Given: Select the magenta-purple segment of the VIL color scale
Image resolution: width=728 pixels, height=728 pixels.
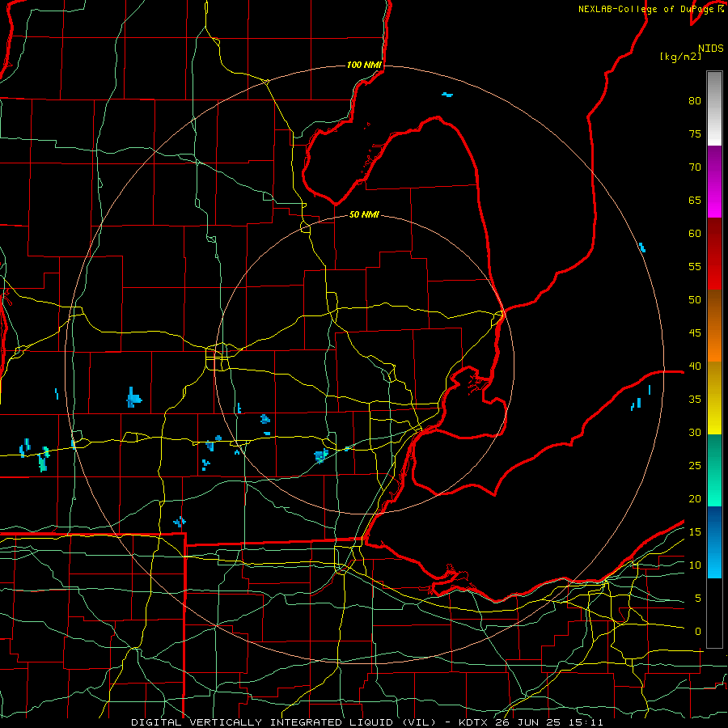Looking at the screenshot, I should click(x=714, y=181).
